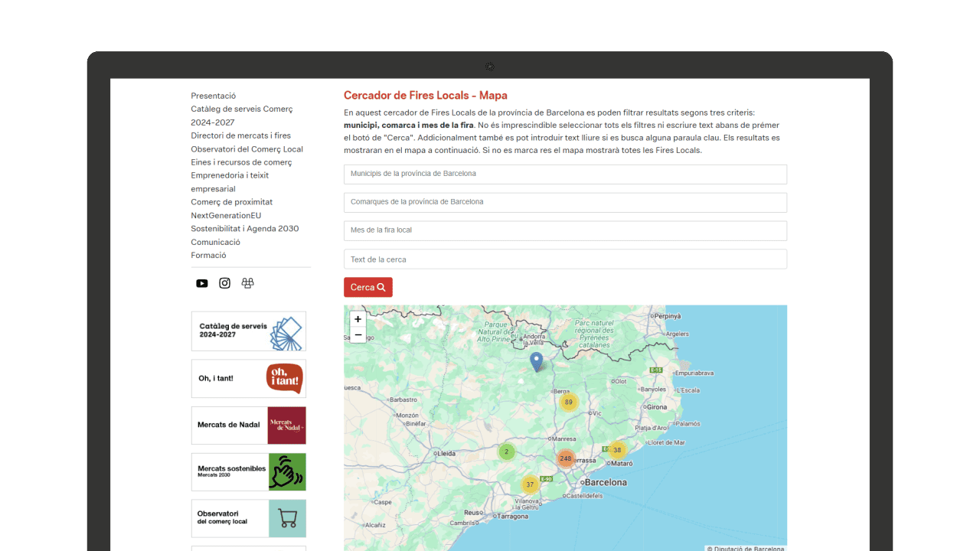This screenshot has width=980, height=551.
Task: Focus the Text de la cerca field
Action: tap(565, 259)
